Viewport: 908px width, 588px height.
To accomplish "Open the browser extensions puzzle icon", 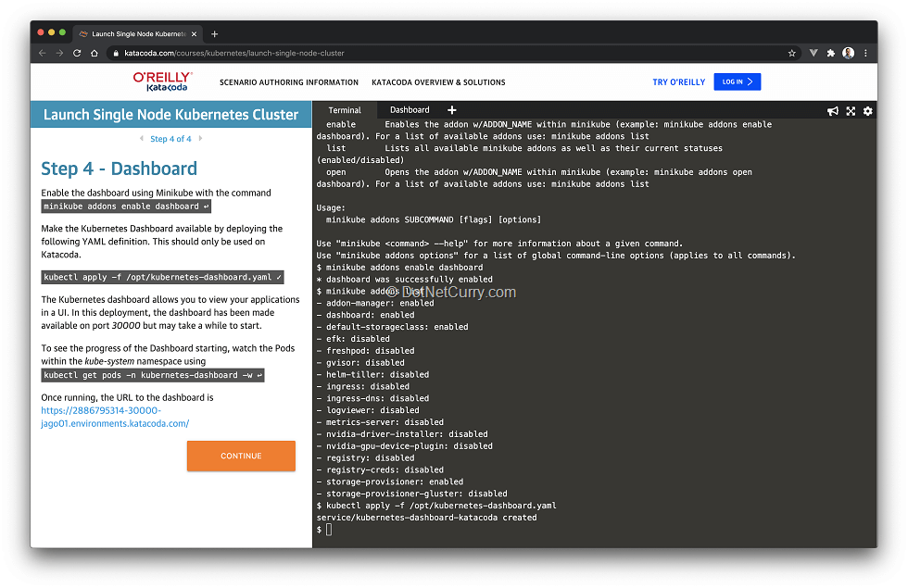I will tap(830, 54).
